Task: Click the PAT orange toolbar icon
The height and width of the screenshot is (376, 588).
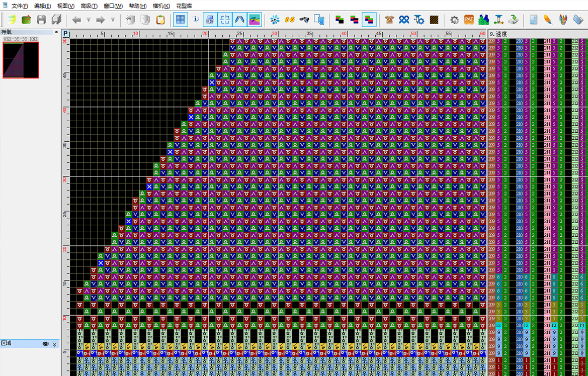Action: [469, 20]
